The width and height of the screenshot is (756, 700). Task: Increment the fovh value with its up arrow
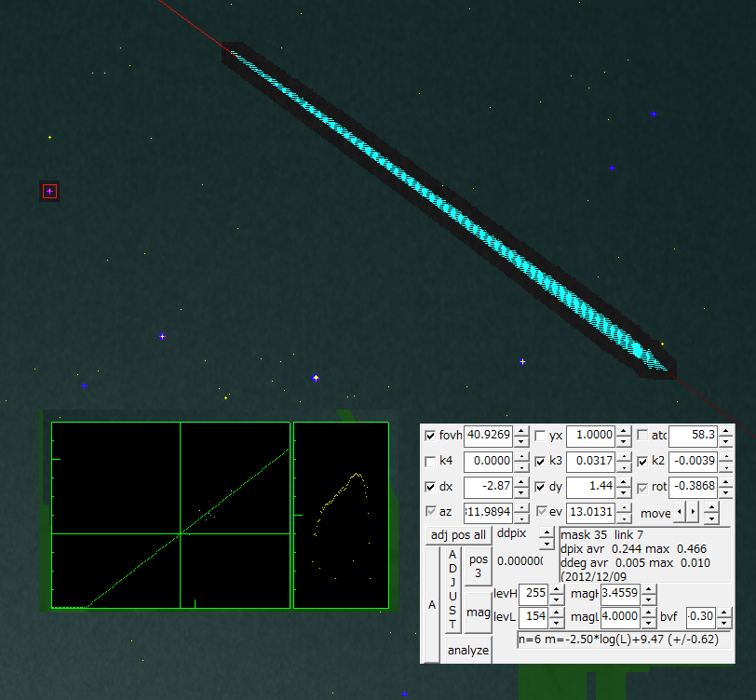[x=519, y=430]
